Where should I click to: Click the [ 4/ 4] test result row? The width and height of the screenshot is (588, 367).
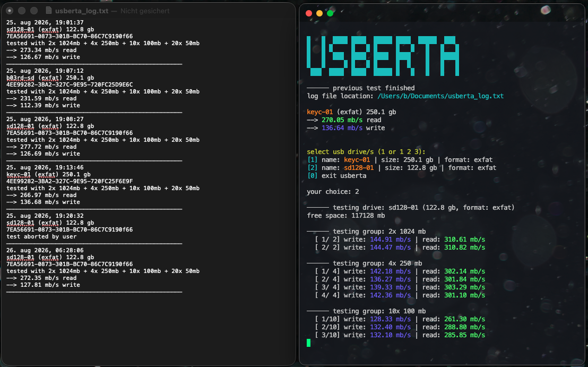[x=400, y=295]
